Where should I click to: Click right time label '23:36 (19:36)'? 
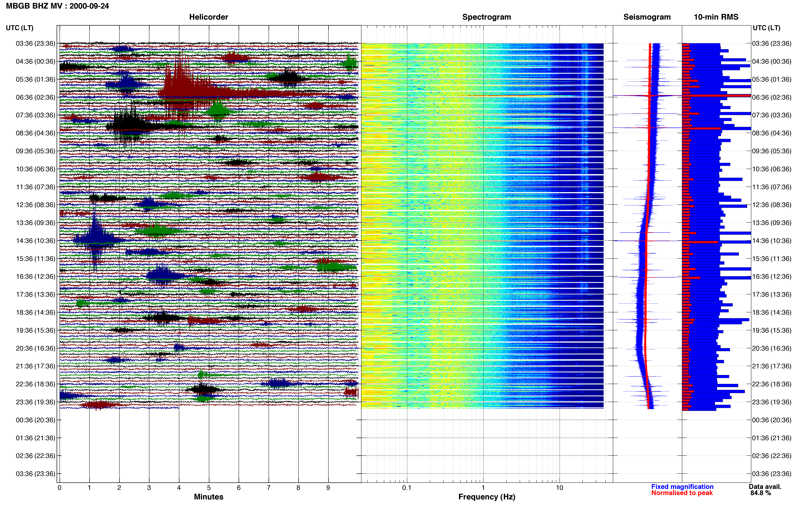772,402
